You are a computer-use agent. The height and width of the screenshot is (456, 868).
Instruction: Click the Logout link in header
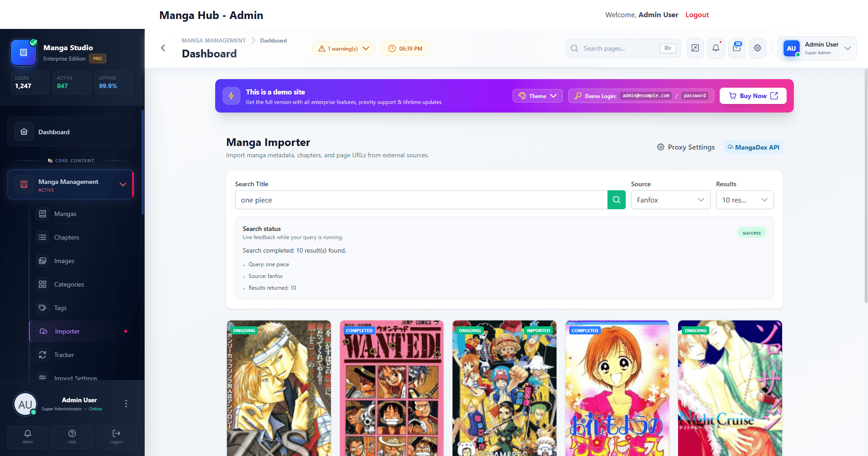click(x=697, y=15)
